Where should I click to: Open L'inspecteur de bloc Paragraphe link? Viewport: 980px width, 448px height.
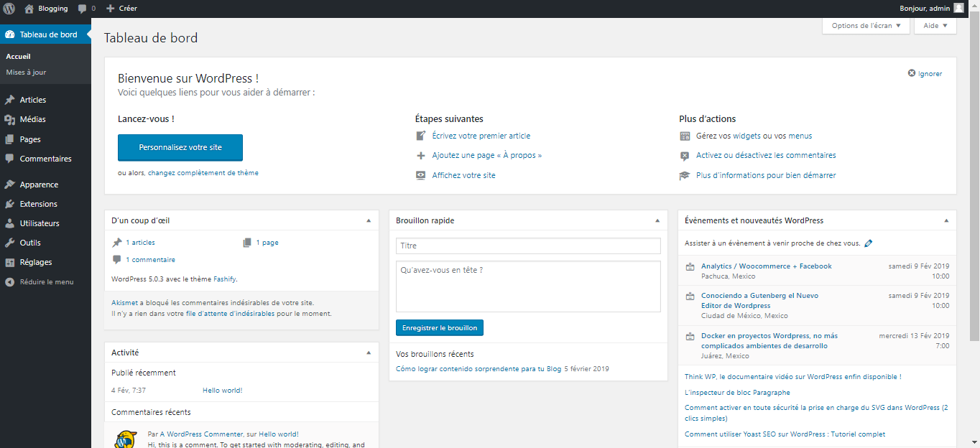point(737,393)
